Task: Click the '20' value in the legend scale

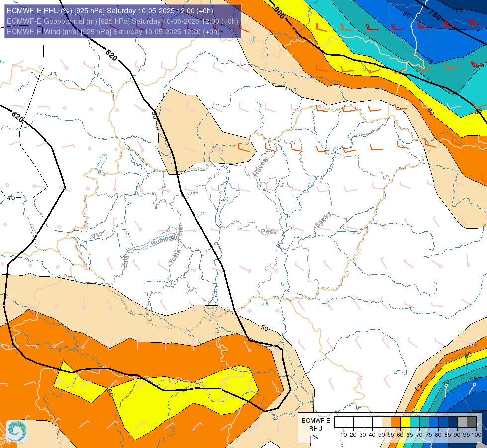Action: (x=353, y=435)
